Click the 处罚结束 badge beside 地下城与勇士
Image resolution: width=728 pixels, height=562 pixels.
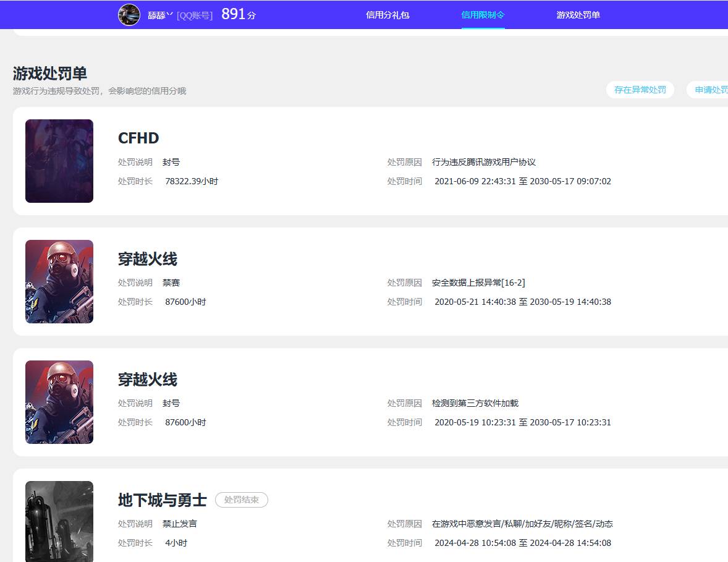tap(241, 500)
